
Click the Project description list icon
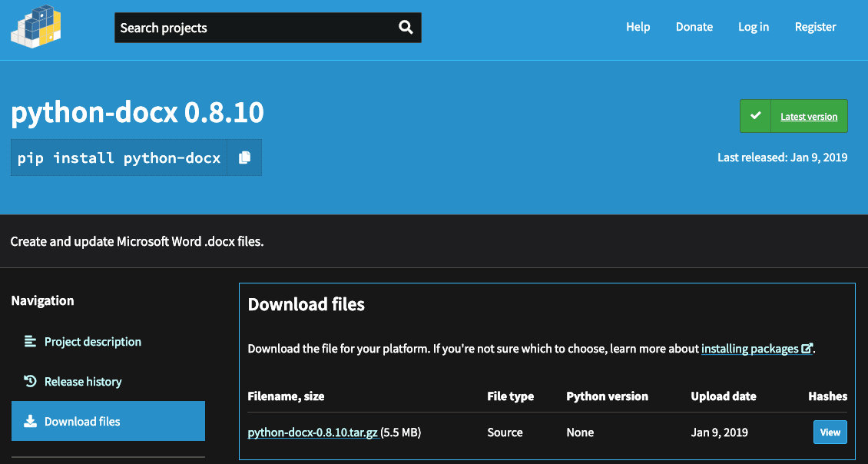[x=30, y=341]
